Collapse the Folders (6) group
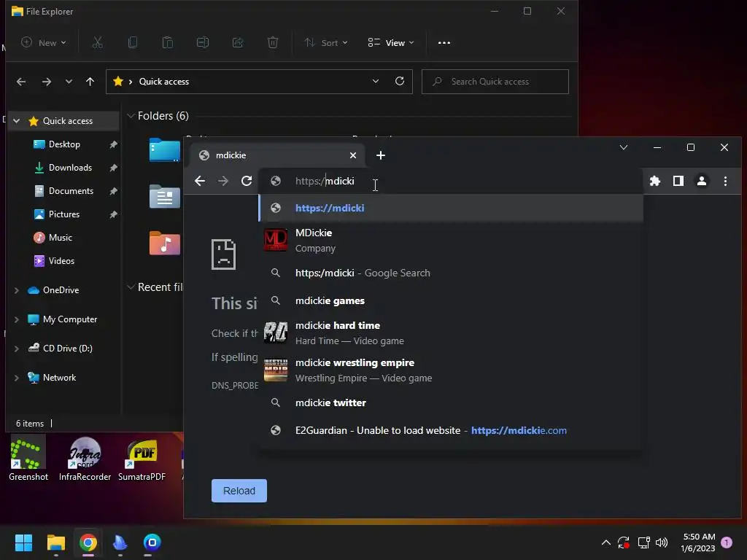 click(x=131, y=116)
